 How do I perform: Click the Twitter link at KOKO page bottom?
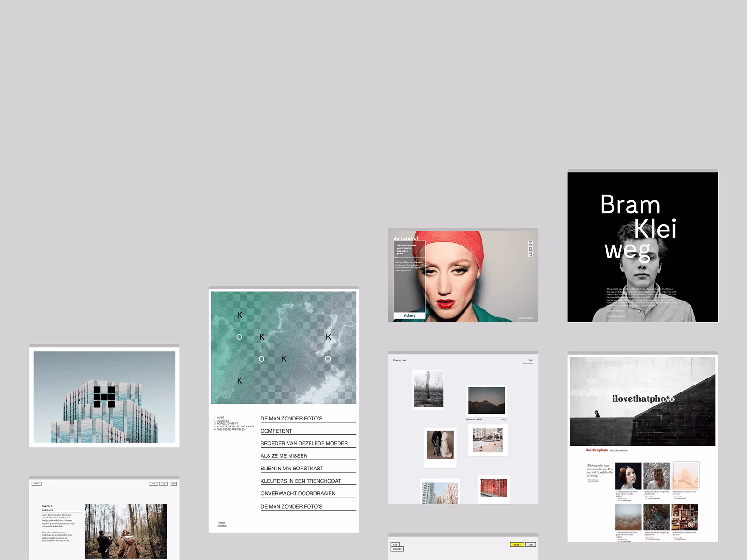221,523
